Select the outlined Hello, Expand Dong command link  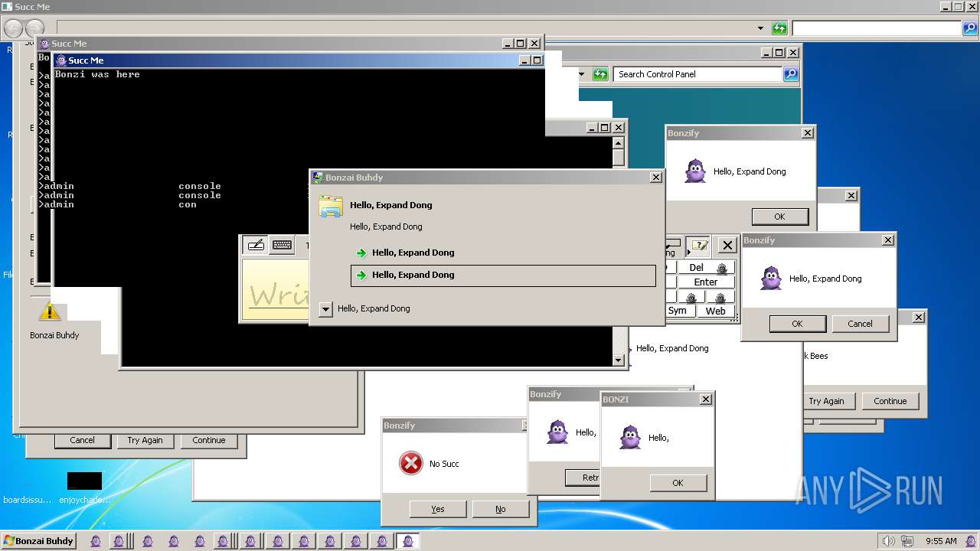click(503, 275)
